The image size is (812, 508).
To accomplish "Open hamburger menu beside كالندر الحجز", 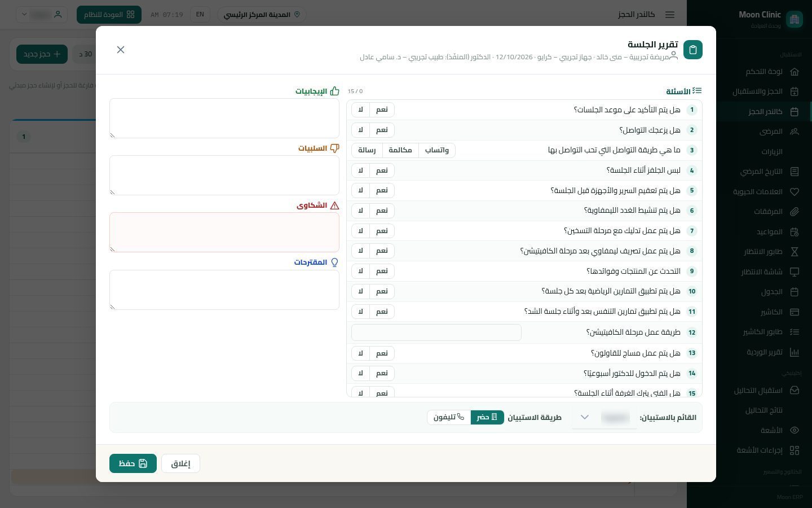I will click(x=670, y=15).
